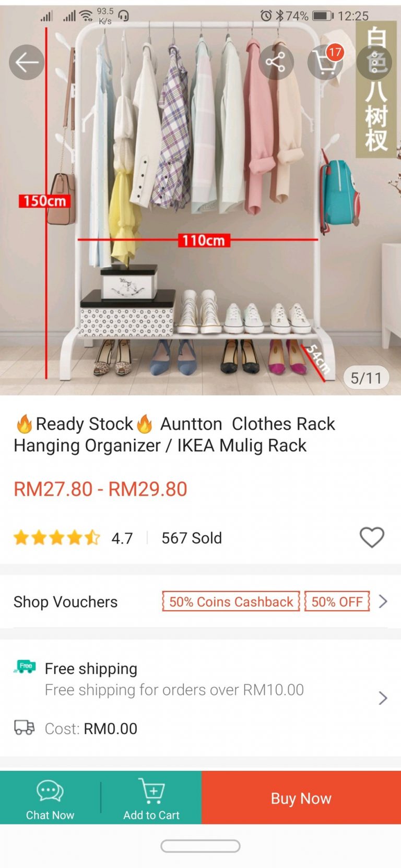
Task: Expand the Shop Vouchers chevron
Action: (383, 601)
